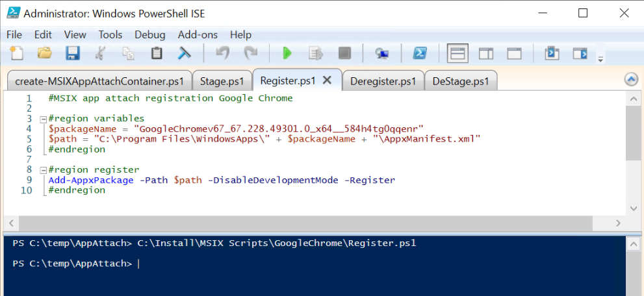The width and height of the screenshot is (644, 296).
Task: Open the File menu
Action: (14, 35)
